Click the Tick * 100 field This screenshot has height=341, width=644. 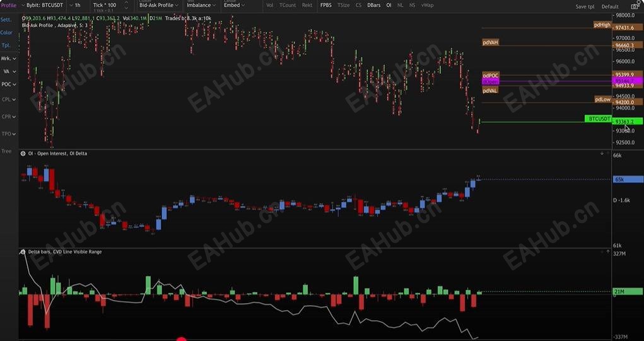coord(105,5)
